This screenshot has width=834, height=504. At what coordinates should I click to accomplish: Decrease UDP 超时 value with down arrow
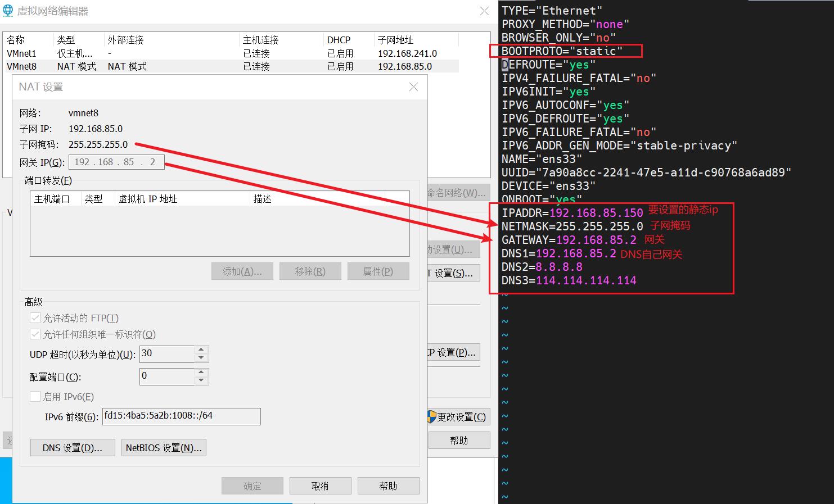tap(201, 358)
